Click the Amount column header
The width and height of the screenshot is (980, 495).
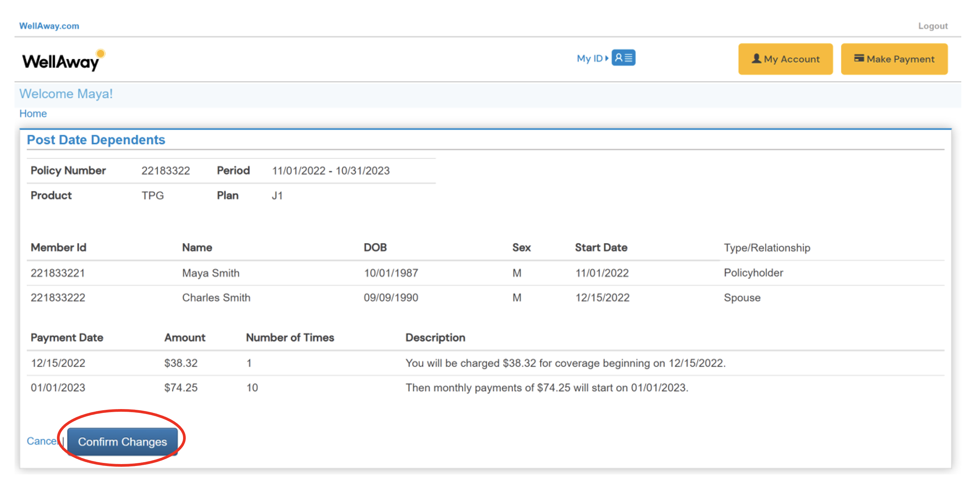185,338
